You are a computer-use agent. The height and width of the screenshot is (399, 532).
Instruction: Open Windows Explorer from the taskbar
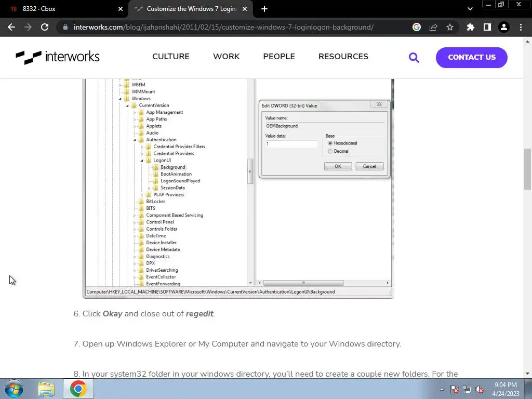pyautogui.click(x=46, y=389)
